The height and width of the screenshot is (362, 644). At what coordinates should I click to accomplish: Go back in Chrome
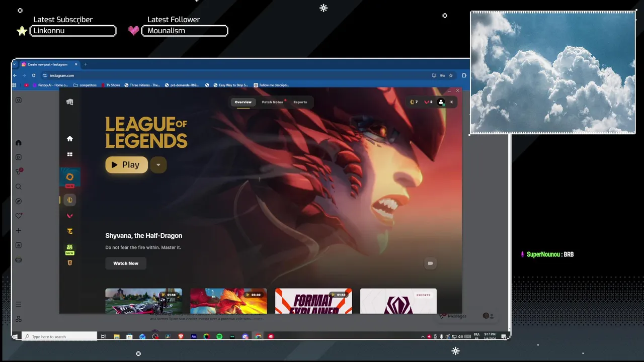pyautogui.click(x=15, y=75)
